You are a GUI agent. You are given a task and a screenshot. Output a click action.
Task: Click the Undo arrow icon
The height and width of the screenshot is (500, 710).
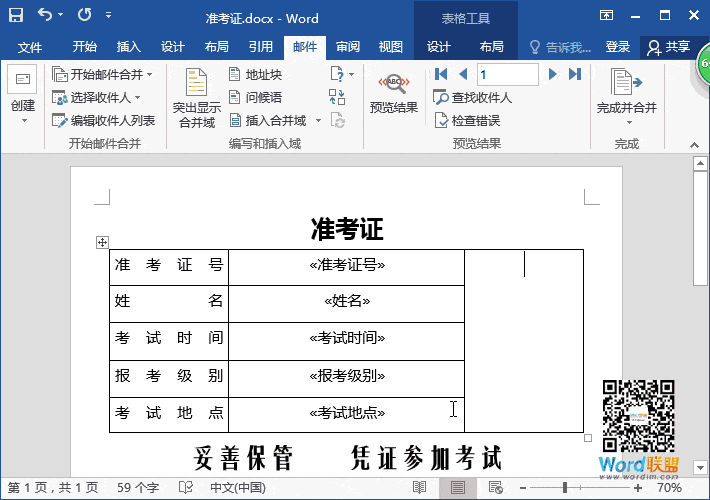tap(45, 16)
